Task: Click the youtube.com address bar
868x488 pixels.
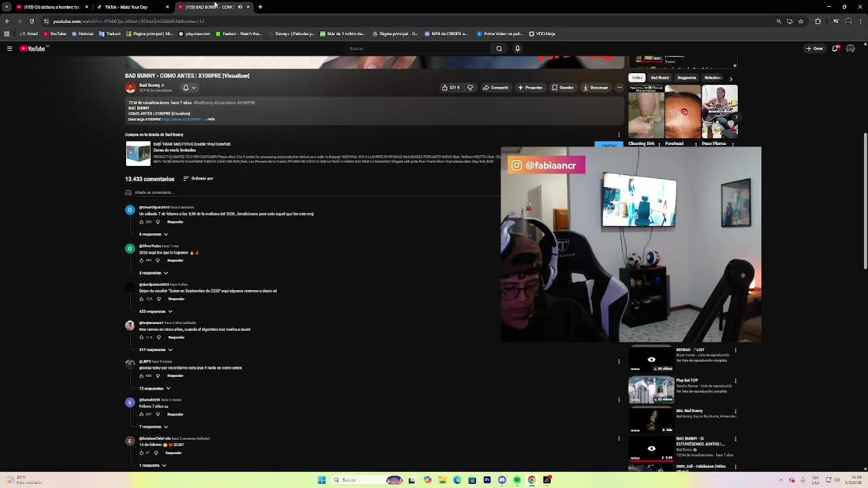Action: (x=407, y=21)
